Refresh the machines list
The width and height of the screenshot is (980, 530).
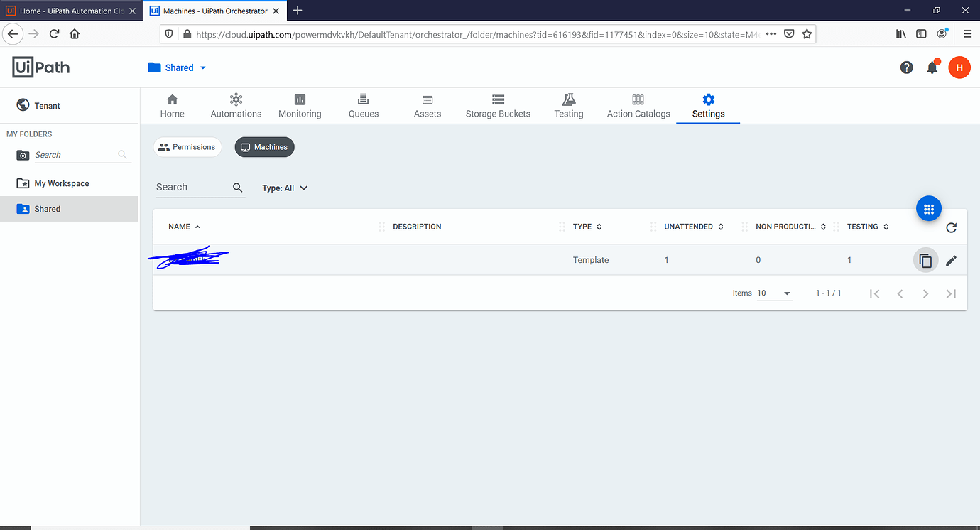tap(952, 227)
